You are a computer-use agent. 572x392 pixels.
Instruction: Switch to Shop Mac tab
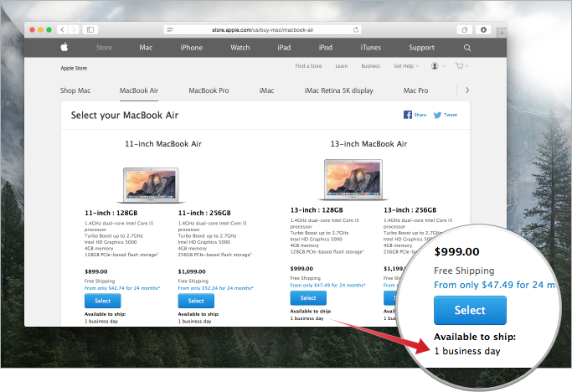pyautogui.click(x=75, y=90)
